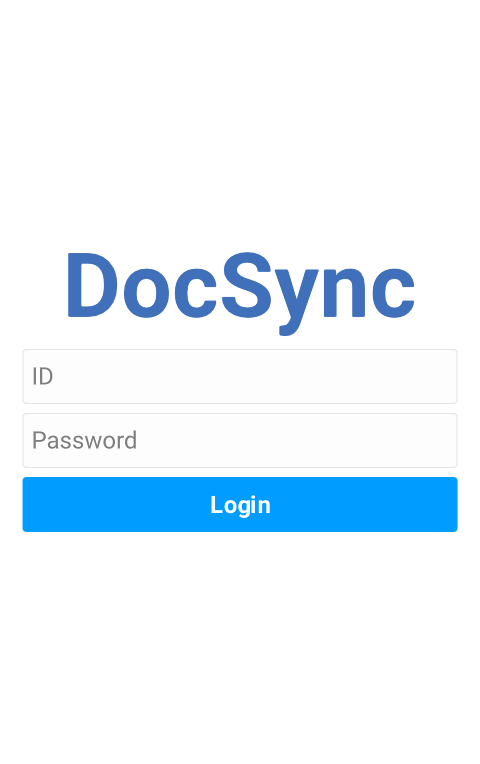Activate the user ID text box
This screenshot has width=480, height=764.
(x=240, y=376)
